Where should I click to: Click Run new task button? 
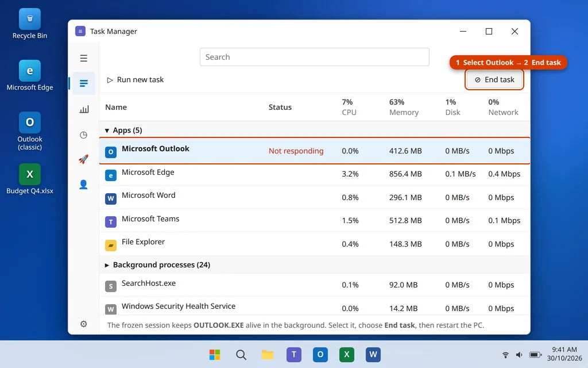click(x=136, y=79)
